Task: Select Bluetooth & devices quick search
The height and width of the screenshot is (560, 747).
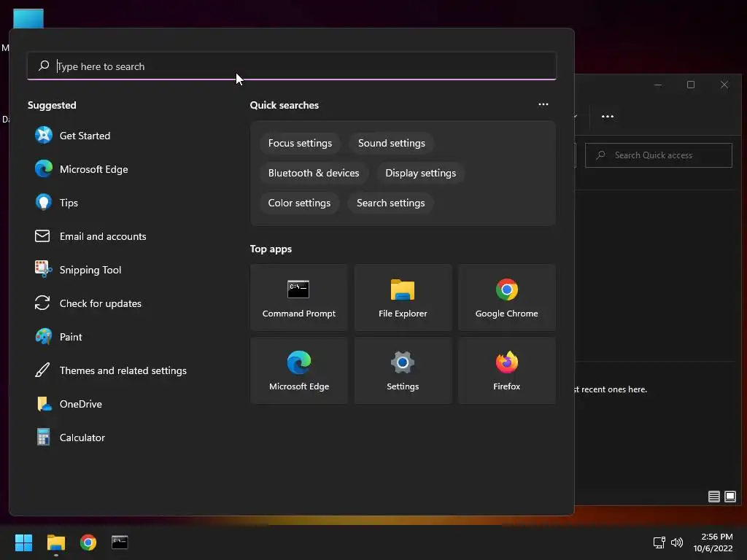Action: 314,174
